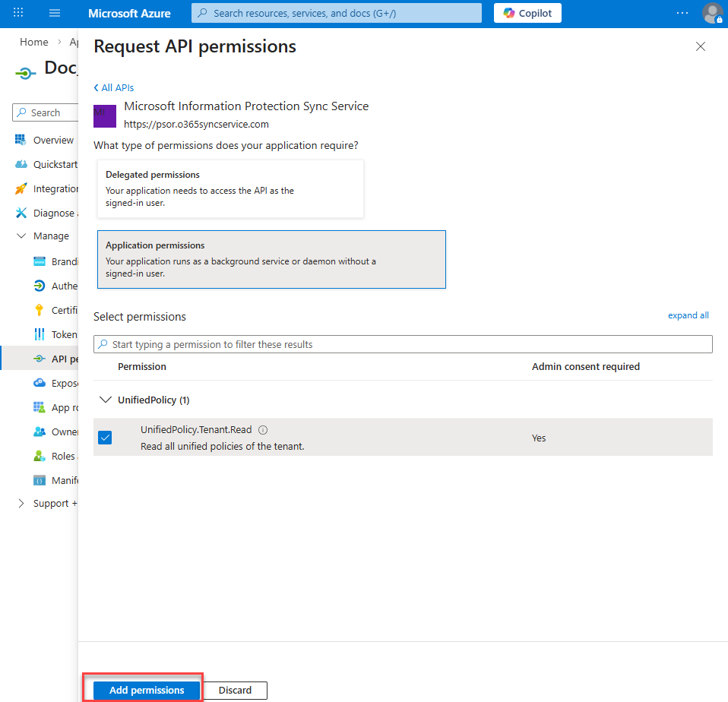The height and width of the screenshot is (702, 728).
Task: Close the Request API permissions panel
Action: click(x=700, y=46)
